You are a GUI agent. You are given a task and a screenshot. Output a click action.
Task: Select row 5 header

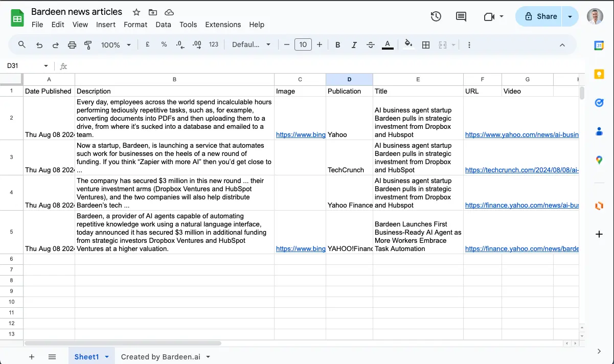(12, 232)
